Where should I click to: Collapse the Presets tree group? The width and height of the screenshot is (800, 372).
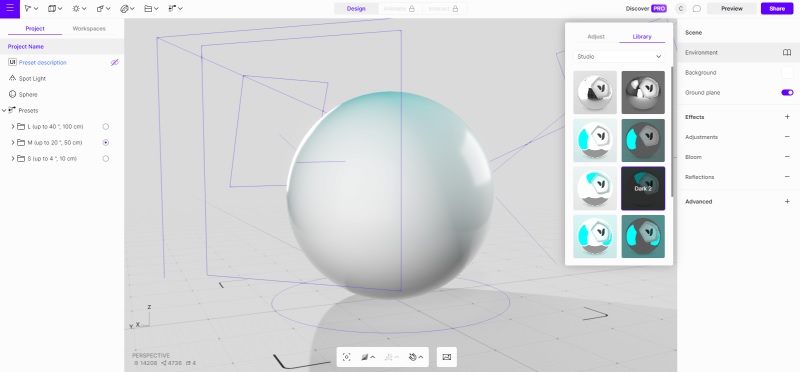4,110
